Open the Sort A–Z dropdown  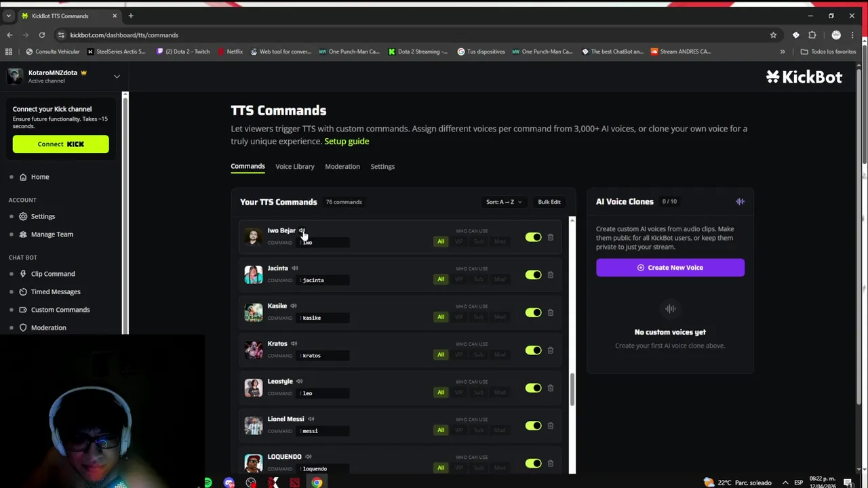click(x=504, y=202)
